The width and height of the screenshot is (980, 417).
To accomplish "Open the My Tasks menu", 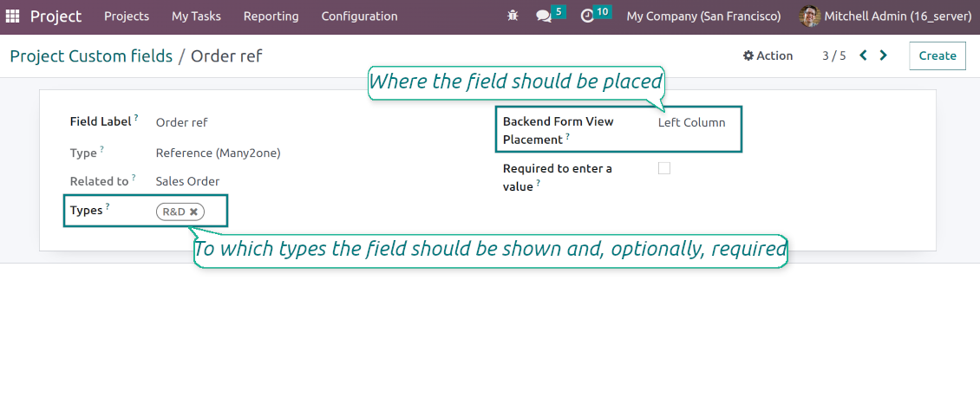I will [x=196, y=16].
